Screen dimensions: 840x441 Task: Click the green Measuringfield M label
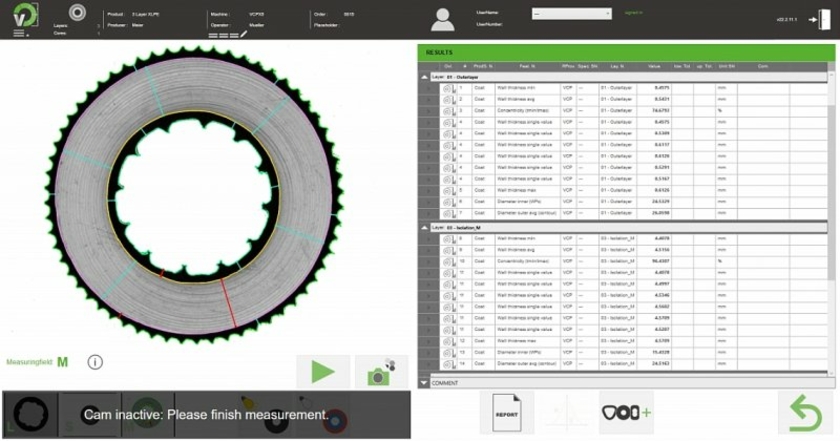click(37, 362)
